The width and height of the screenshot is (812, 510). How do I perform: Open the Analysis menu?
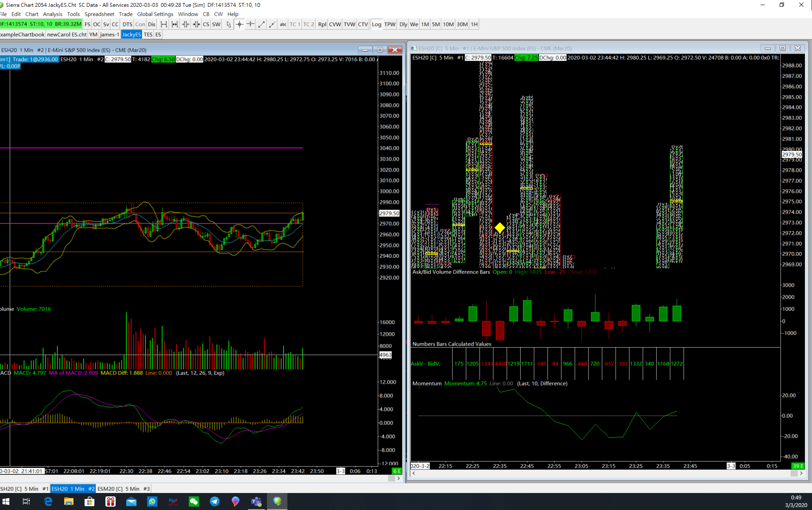tap(53, 14)
